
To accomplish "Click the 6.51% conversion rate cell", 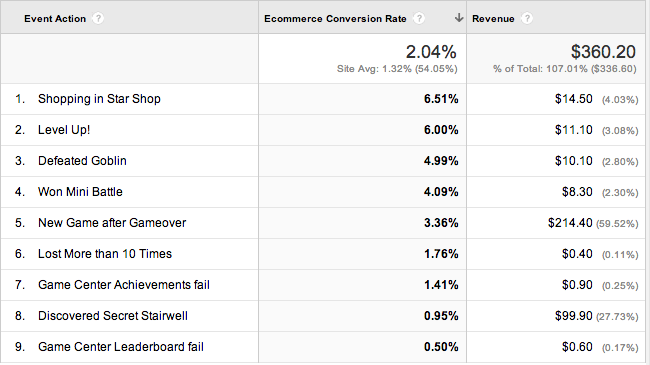I will (441, 99).
